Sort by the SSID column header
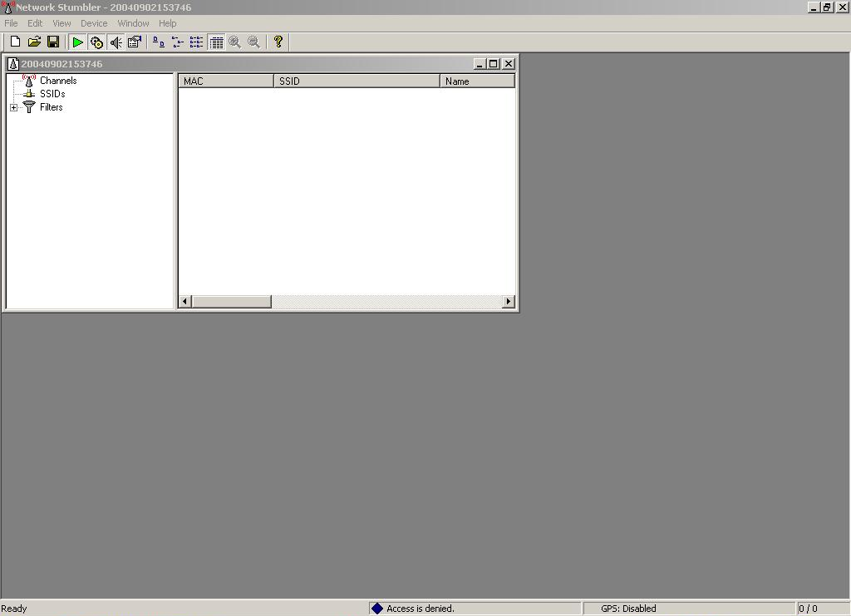The width and height of the screenshot is (851, 616). [x=357, y=81]
